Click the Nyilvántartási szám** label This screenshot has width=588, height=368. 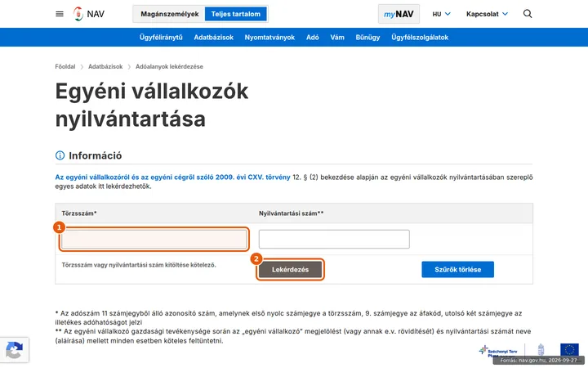coord(291,213)
